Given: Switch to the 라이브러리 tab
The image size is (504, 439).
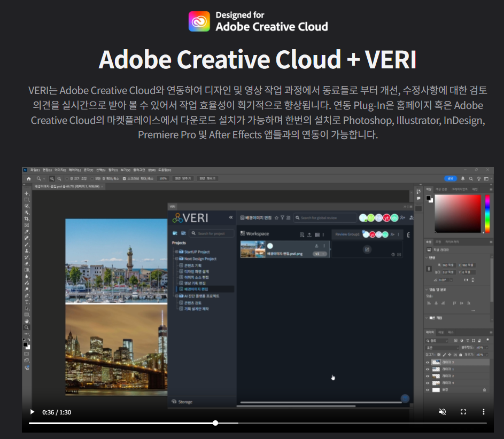Looking at the screenshot, I should 452,241.
